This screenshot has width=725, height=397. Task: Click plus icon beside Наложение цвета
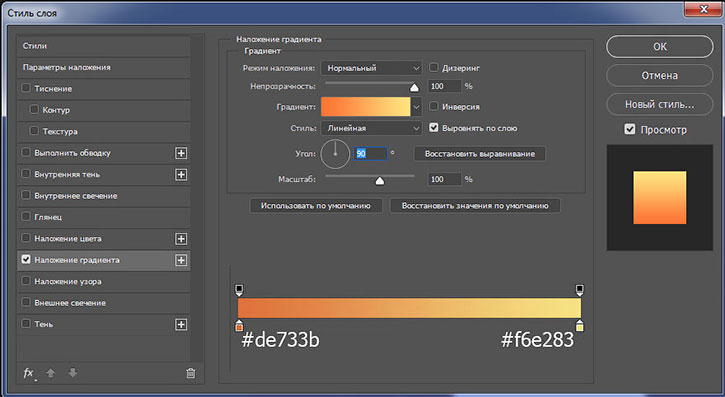click(x=181, y=239)
